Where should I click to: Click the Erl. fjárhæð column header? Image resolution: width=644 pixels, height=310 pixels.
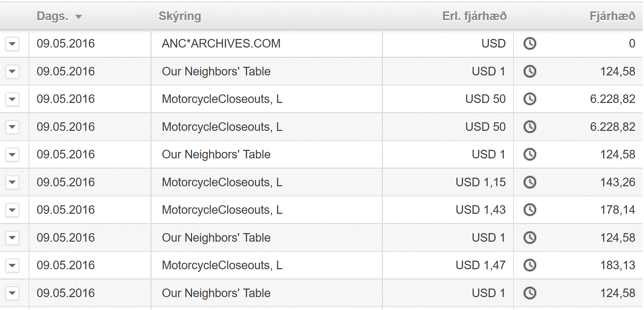click(x=474, y=16)
